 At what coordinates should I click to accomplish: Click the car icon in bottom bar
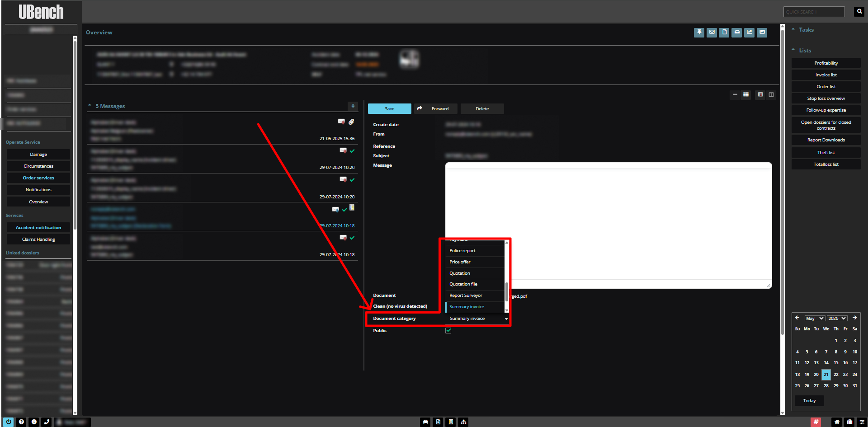click(425, 422)
